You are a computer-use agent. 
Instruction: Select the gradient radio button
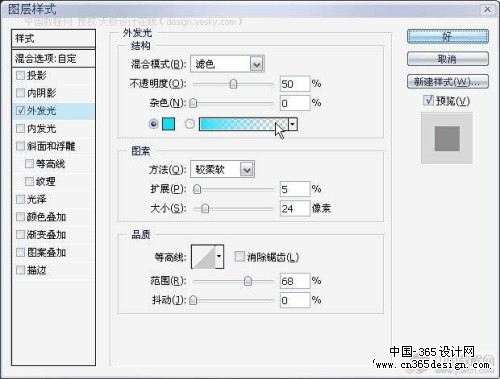click(190, 124)
